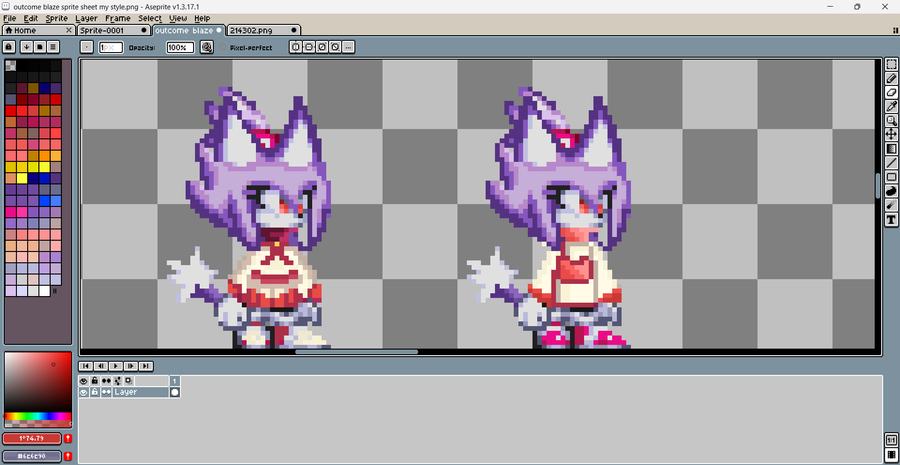Select the Text tool
Screen dimensions: 900x465
coord(891,219)
